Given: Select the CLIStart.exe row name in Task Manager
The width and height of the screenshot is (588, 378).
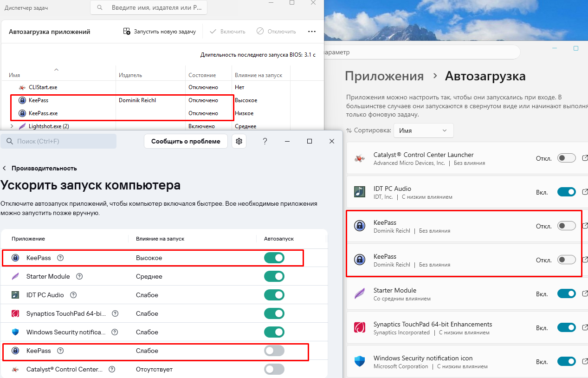Looking at the screenshot, I should pos(43,87).
